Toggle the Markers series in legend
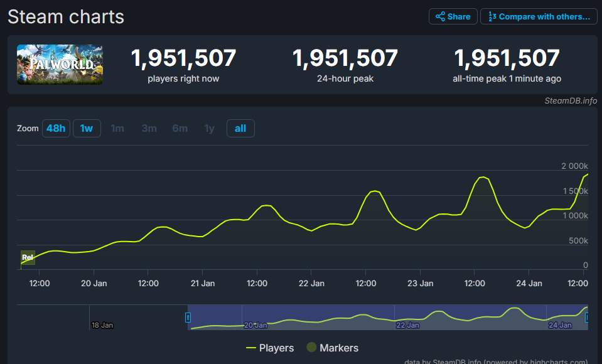This screenshot has height=364, width=602. tap(333, 348)
